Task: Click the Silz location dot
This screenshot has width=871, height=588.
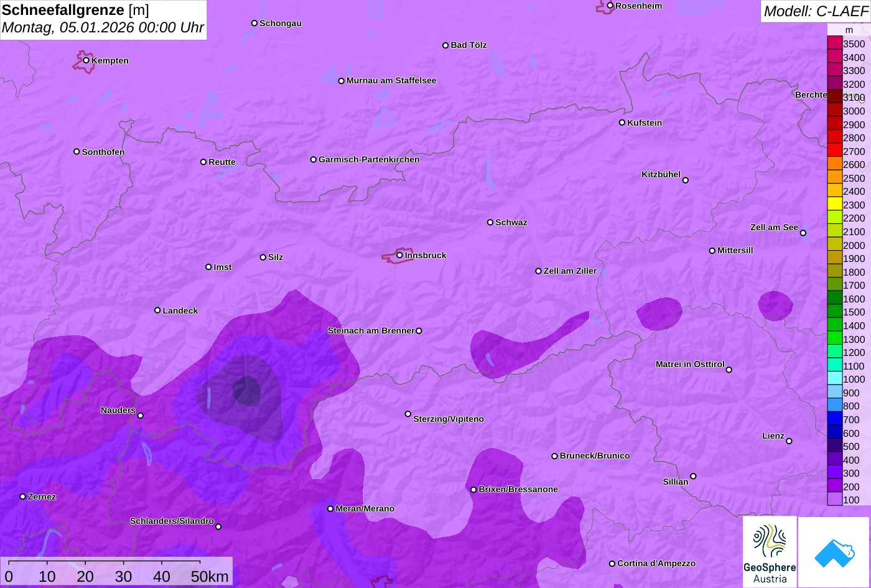Action: 263,257
